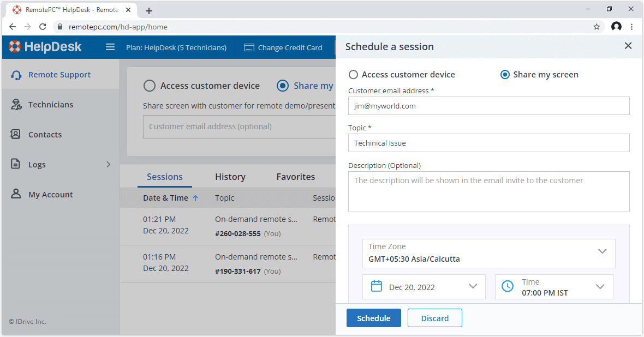The height and width of the screenshot is (337, 644).
Task: Bookmark this page with star icon
Action: 597,27
